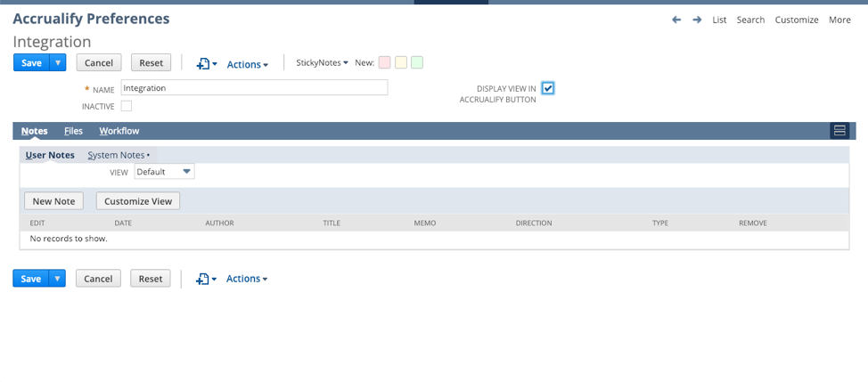
Task: Click the bottom new-record document icon
Action: [x=206, y=280]
